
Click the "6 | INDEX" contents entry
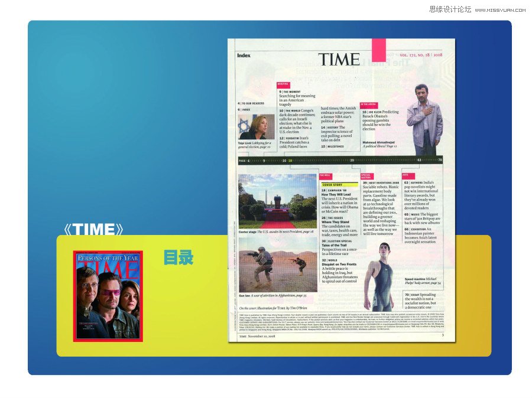coord(244,110)
